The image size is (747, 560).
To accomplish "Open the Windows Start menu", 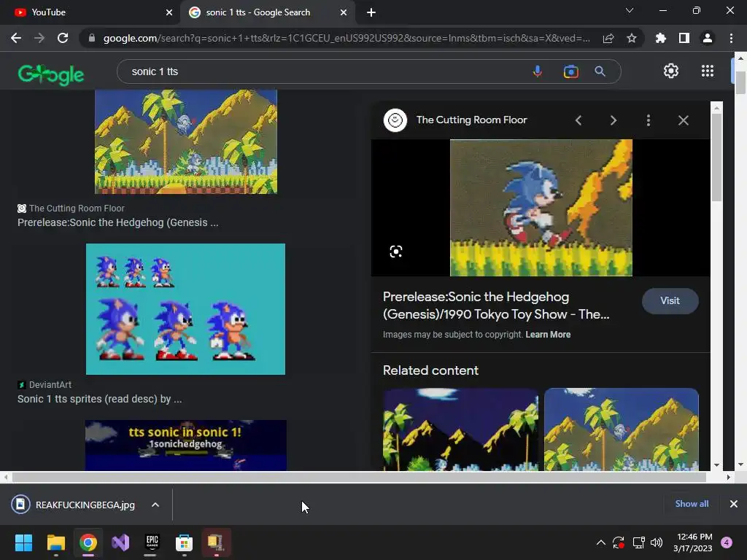I will [23, 542].
